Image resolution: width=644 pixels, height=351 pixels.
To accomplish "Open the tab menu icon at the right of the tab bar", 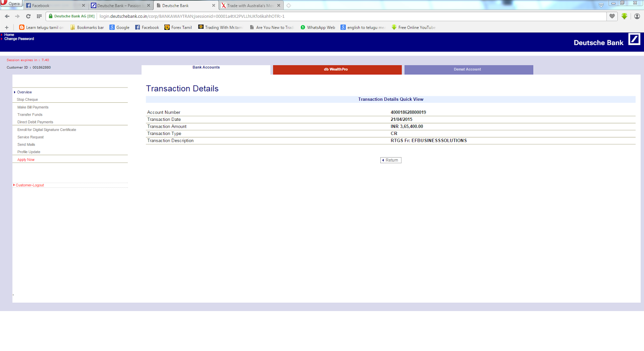I will click(x=601, y=5).
